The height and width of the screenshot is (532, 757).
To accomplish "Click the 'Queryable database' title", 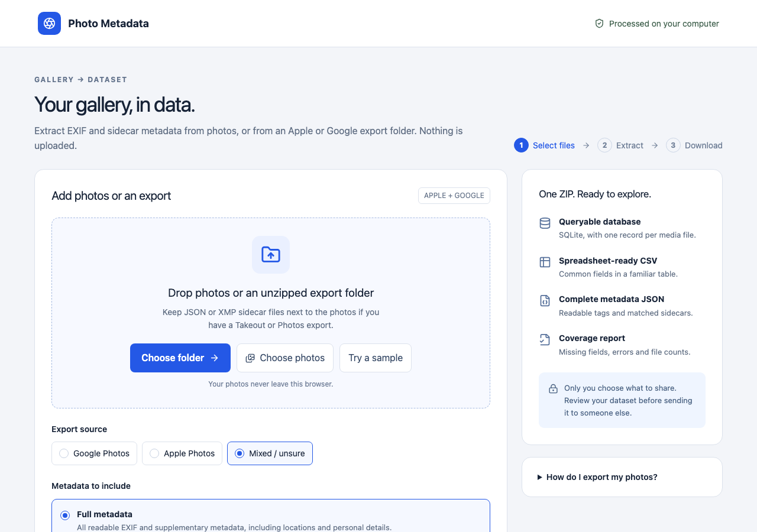I will [600, 222].
